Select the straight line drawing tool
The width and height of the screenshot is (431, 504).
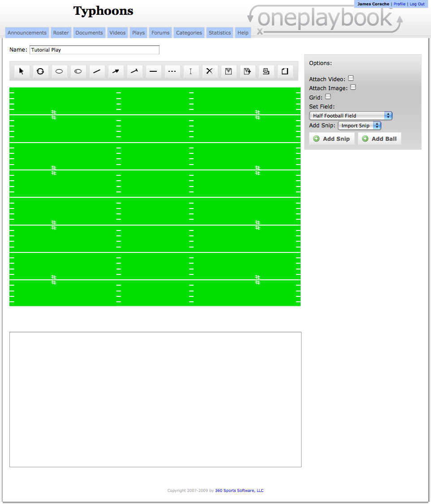97,71
